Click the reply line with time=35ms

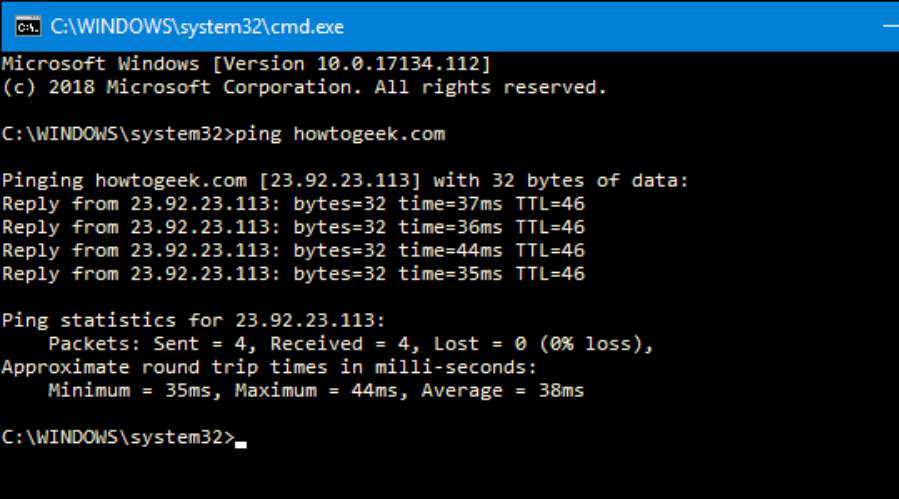(x=293, y=274)
